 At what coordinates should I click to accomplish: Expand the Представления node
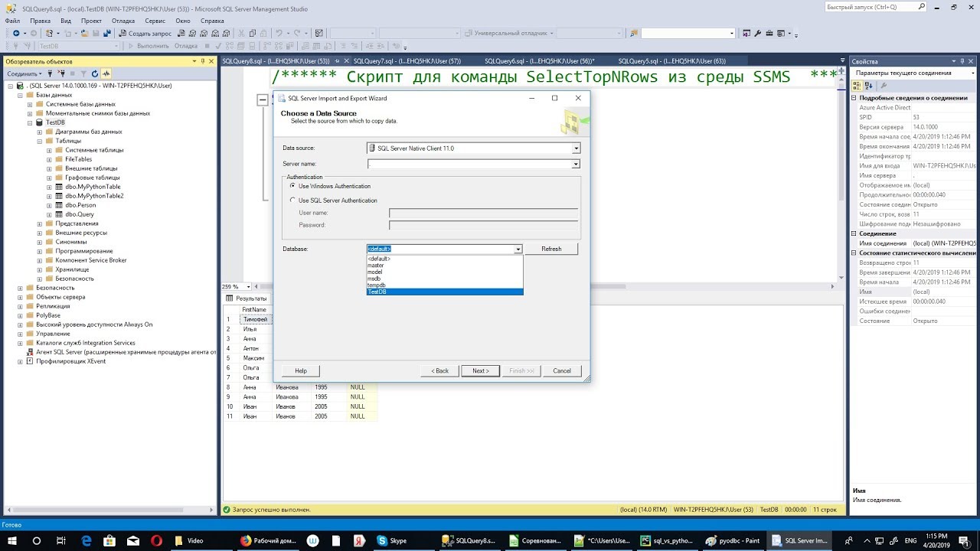40,223
